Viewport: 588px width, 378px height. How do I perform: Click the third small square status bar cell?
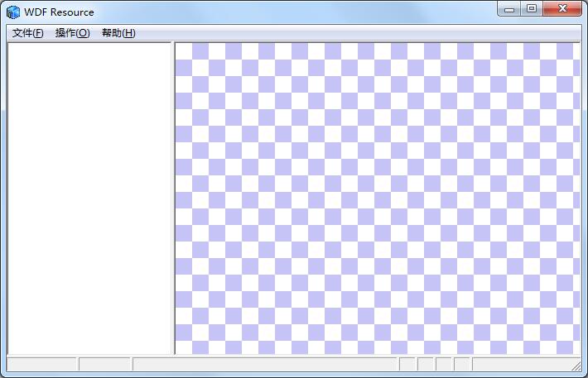point(444,365)
